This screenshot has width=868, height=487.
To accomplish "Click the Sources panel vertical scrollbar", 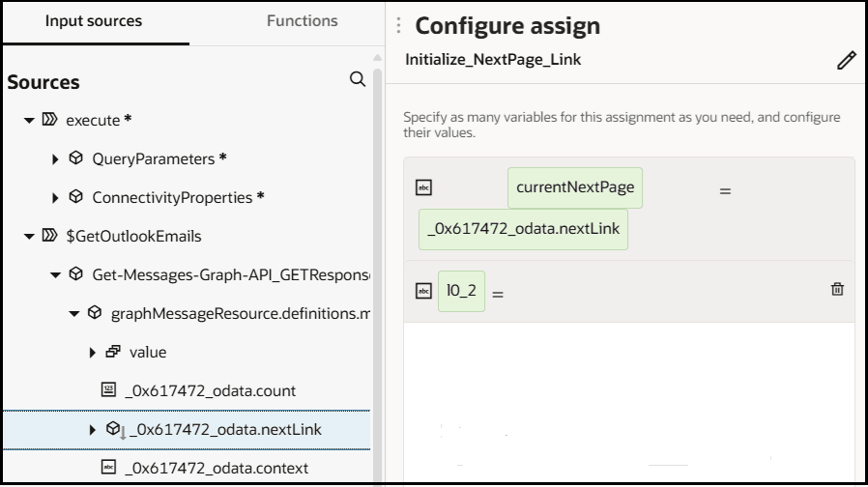I will pyautogui.click(x=377, y=242).
